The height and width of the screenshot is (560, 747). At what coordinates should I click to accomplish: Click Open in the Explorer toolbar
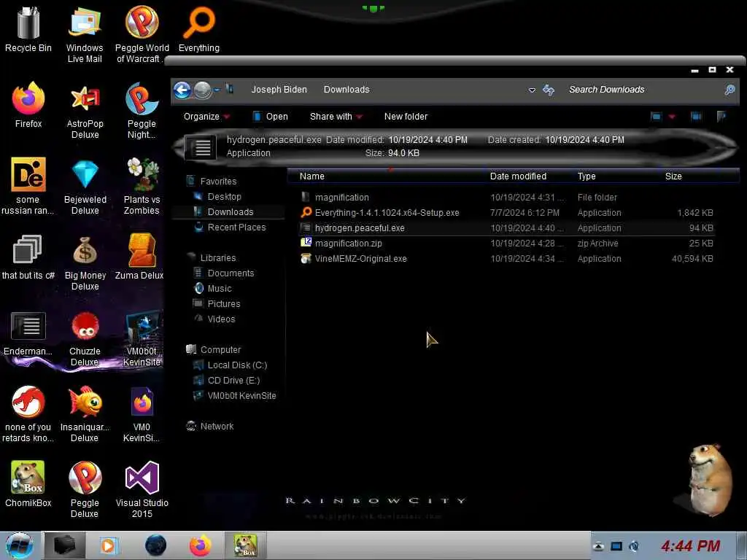pos(270,117)
